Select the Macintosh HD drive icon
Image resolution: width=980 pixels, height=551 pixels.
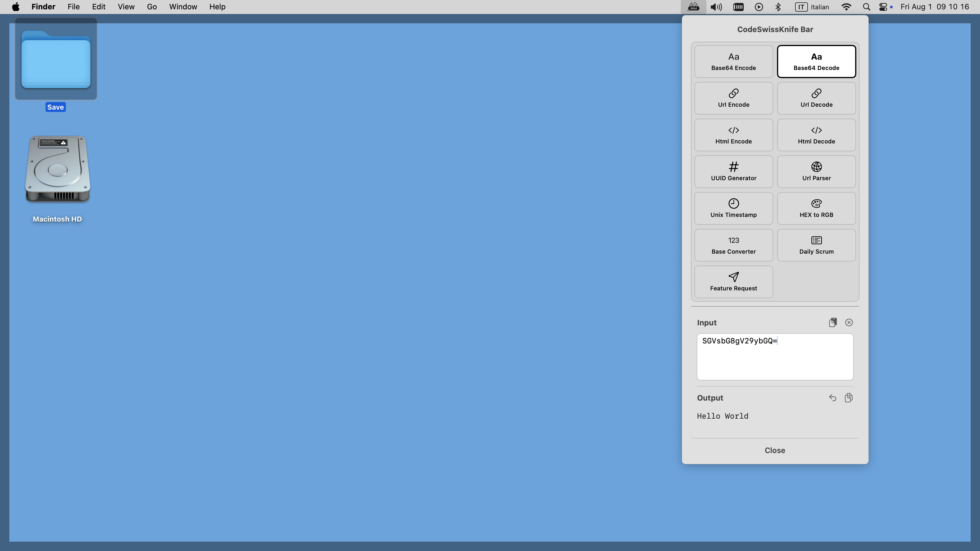pyautogui.click(x=57, y=169)
